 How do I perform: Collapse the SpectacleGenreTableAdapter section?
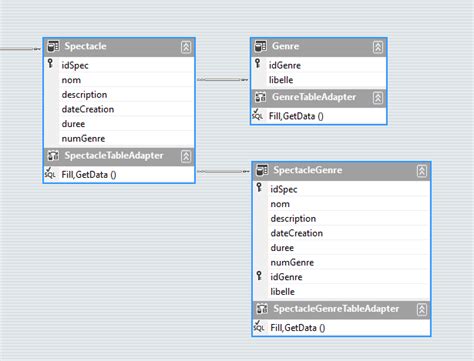click(x=422, y=310)
